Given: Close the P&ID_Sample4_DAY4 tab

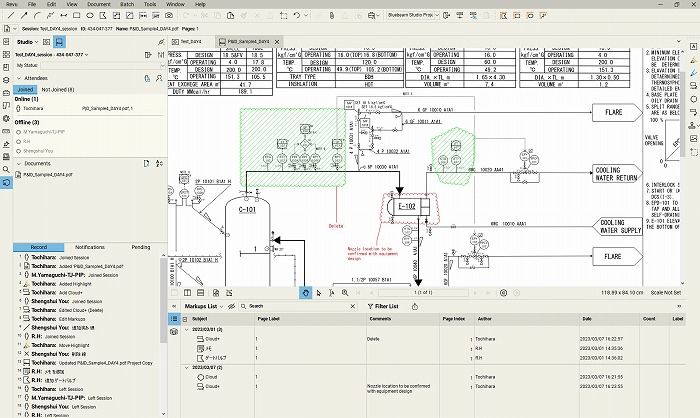Looking at the screenshot, I should [x=277, y=42].
